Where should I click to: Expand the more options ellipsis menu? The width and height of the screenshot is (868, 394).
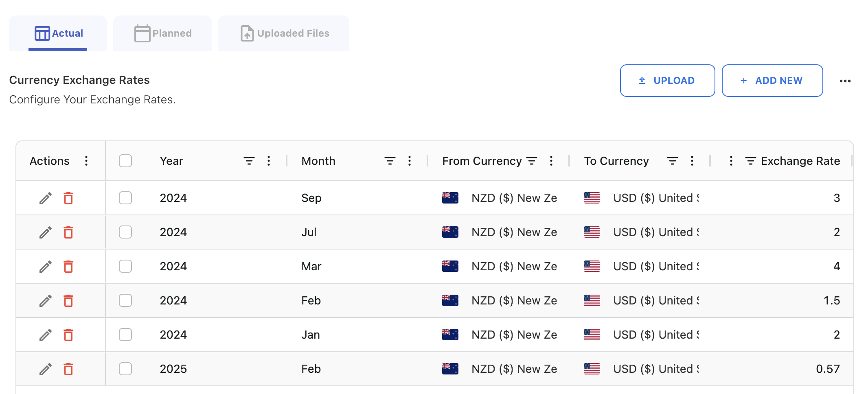[x=845, y=81]
